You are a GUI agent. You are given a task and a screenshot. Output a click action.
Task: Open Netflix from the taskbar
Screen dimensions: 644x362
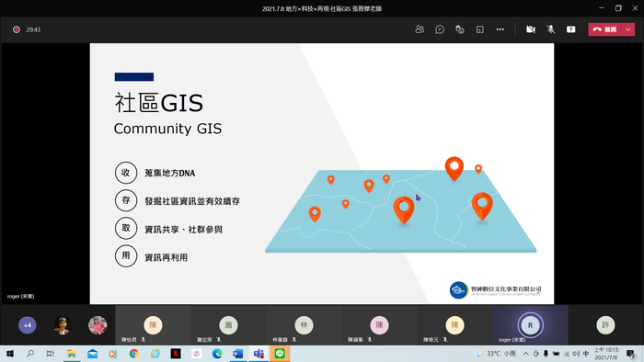(176, 354)
